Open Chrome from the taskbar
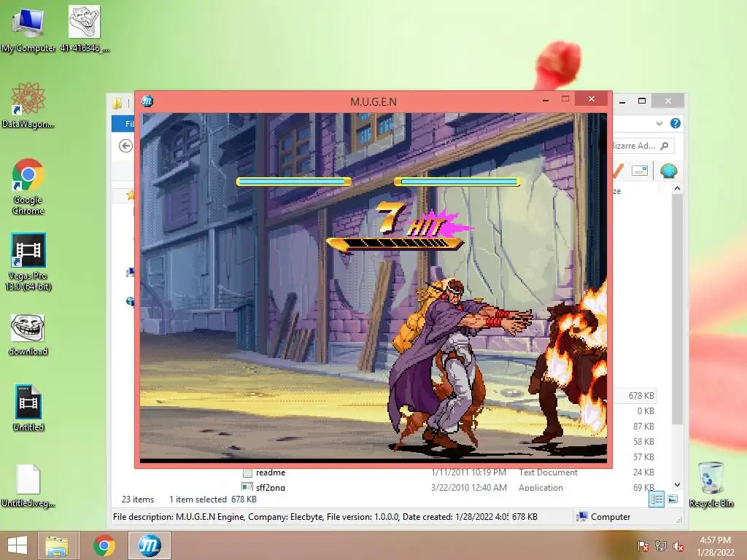747x560 pixels. pos(104,545)
